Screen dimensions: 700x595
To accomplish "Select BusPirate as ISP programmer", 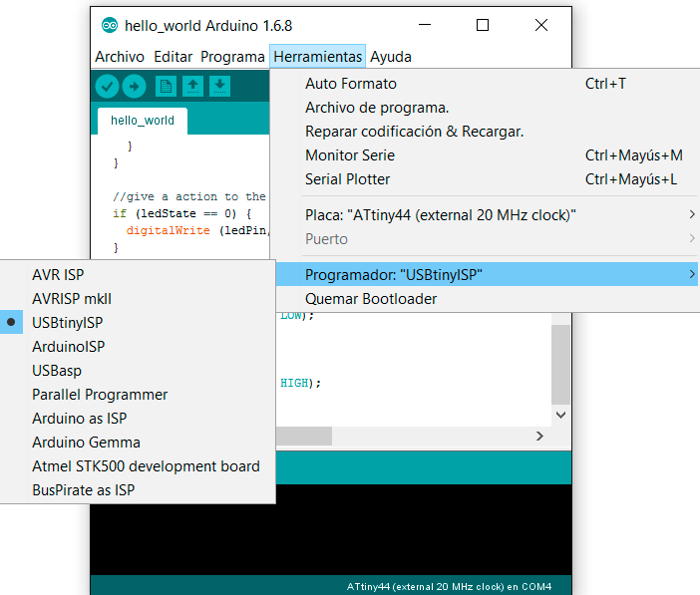I will [138, 490].
